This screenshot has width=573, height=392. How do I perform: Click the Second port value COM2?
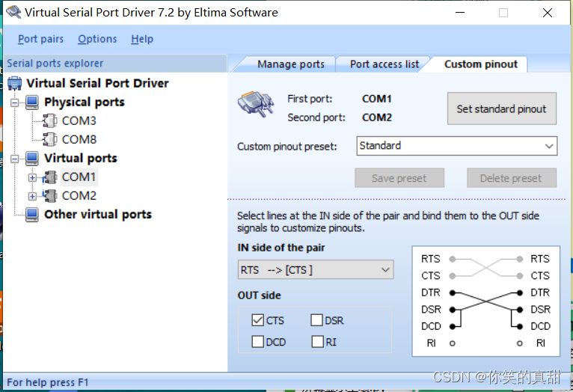click(x=377, y=117)
